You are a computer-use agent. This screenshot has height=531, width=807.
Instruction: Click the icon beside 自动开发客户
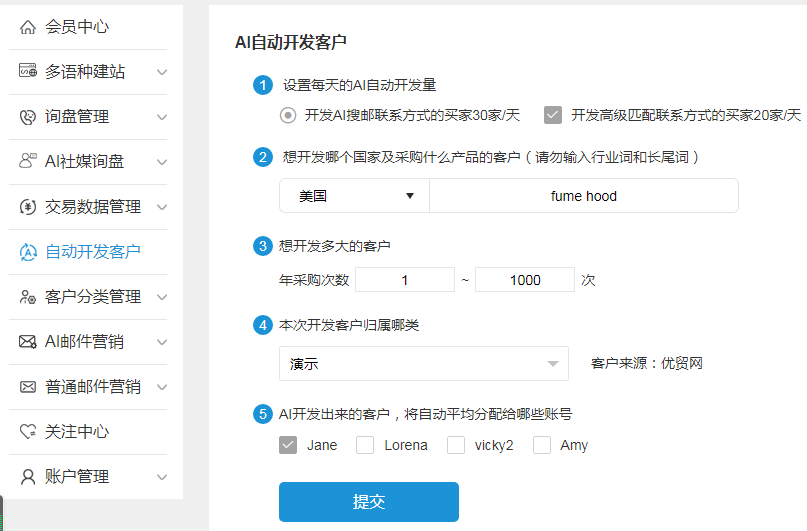click(x=28, y=252)
